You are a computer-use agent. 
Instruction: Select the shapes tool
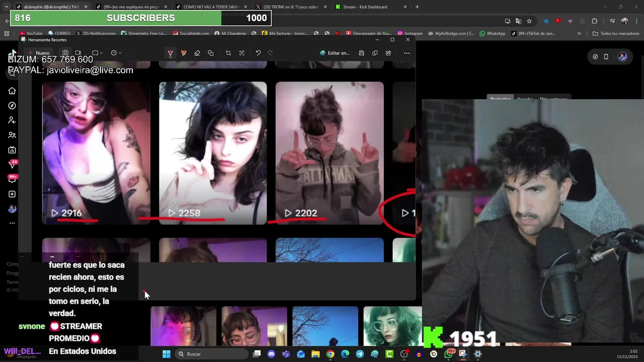(x=211, y=53)
